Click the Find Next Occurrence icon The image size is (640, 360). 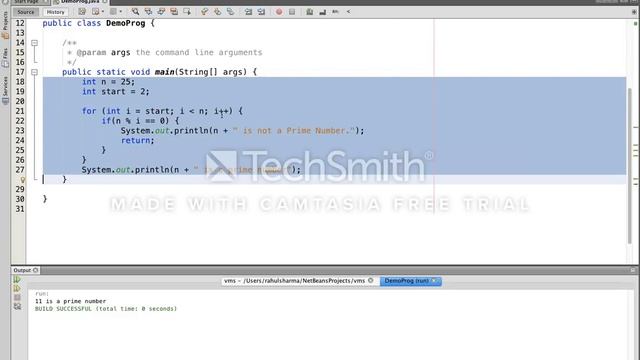[161, 12]
